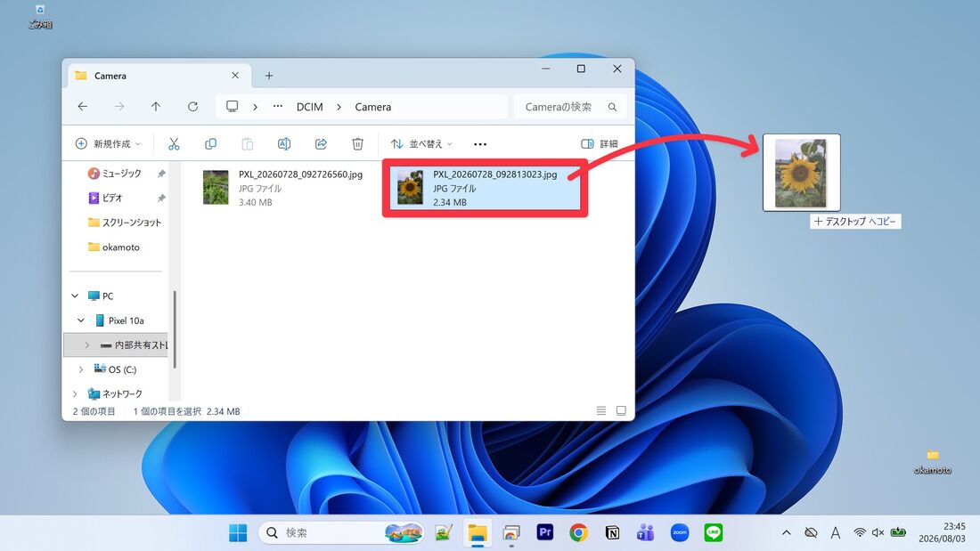Image resolution: width=980 pixels, height=551 pixels.
Task: Refresh the Camera folder view
Action: click(x=193, y=107)
